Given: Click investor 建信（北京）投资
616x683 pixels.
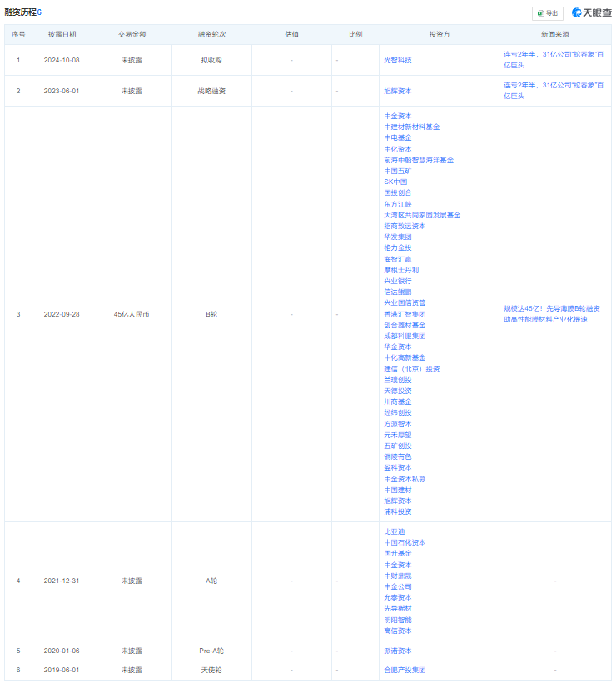Looking at the screenshot, I should point(411,369).
